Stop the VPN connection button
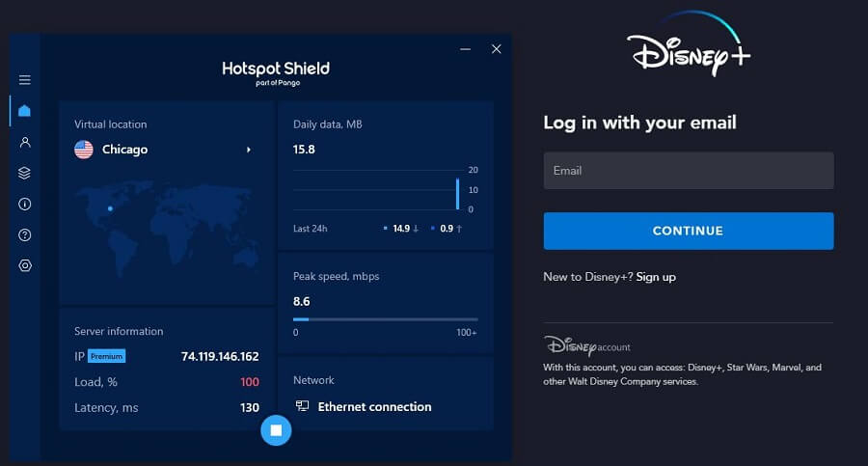Viewport: 868px width, 466px height. [276, 430]
